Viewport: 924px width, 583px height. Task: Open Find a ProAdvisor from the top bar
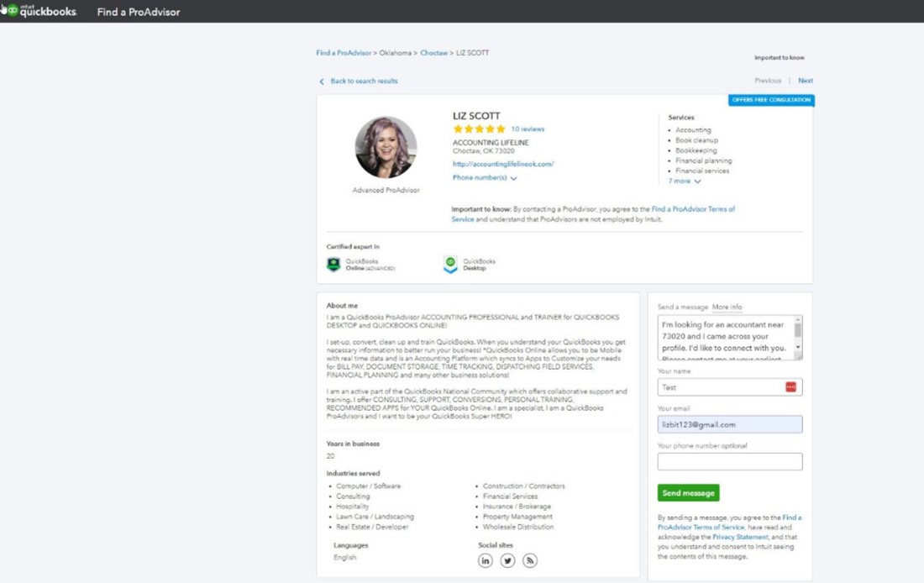(138, 13)
